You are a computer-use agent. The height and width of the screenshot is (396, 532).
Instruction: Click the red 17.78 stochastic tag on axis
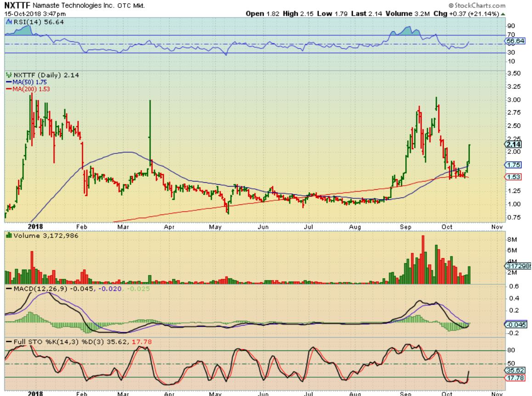[515, 378]
